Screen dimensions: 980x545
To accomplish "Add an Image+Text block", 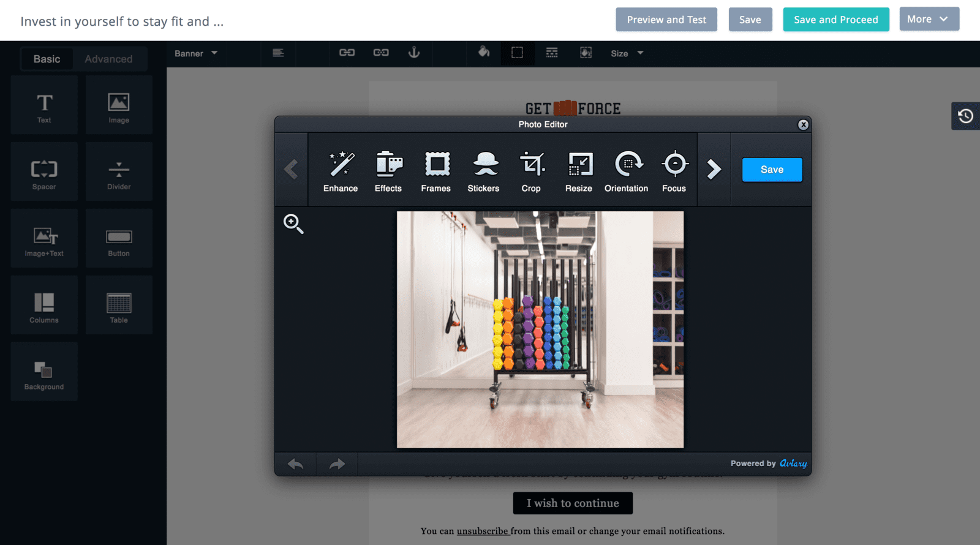I will 44,239.
